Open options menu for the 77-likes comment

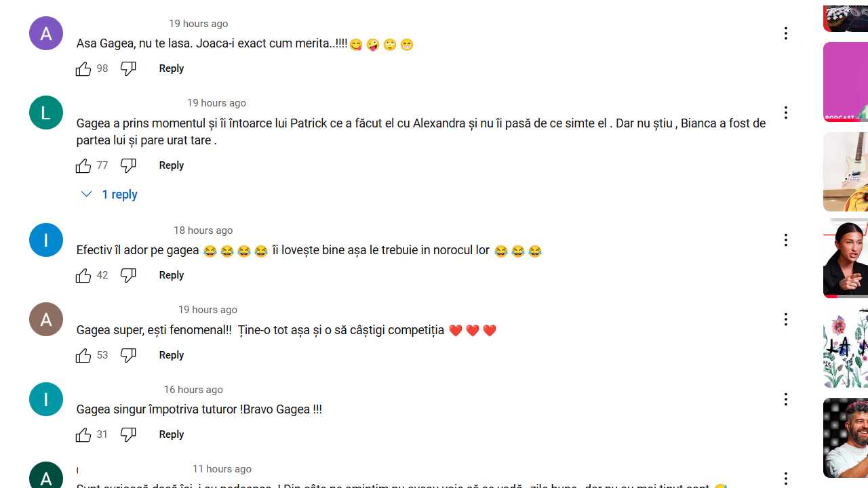click(x=786, y=113)
